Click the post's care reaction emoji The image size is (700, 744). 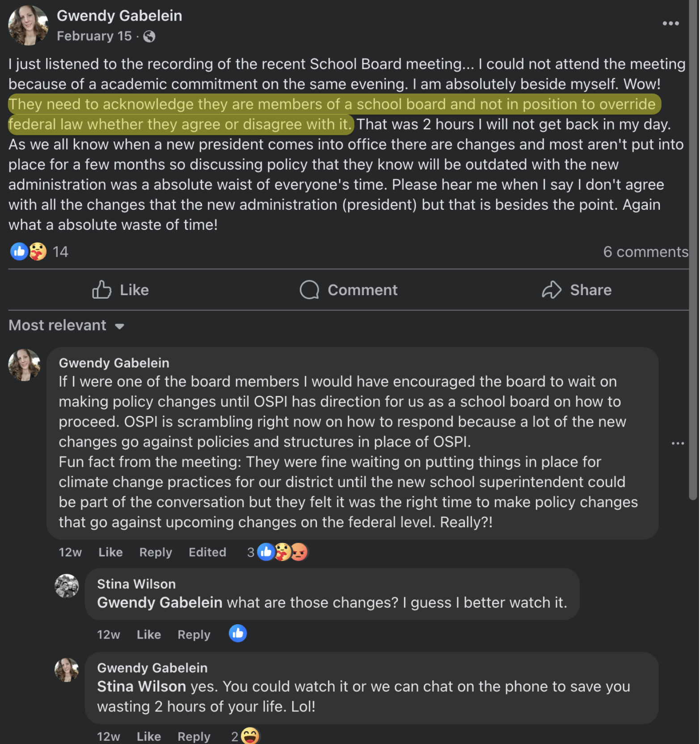38,252
